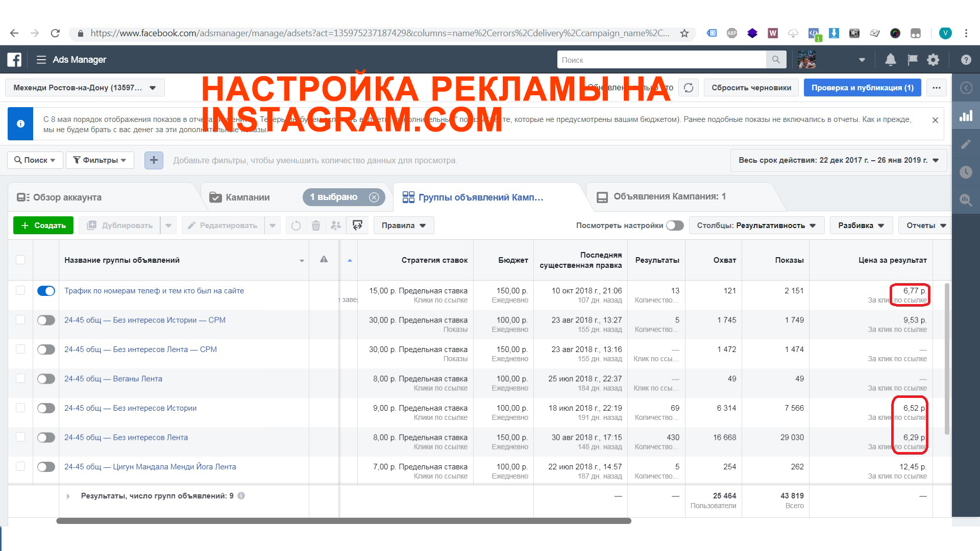The height and width of the screenshot is (551, 980).
Task: Switch to the Обзор аккаунта tab
Action: (x=66, y=197)
